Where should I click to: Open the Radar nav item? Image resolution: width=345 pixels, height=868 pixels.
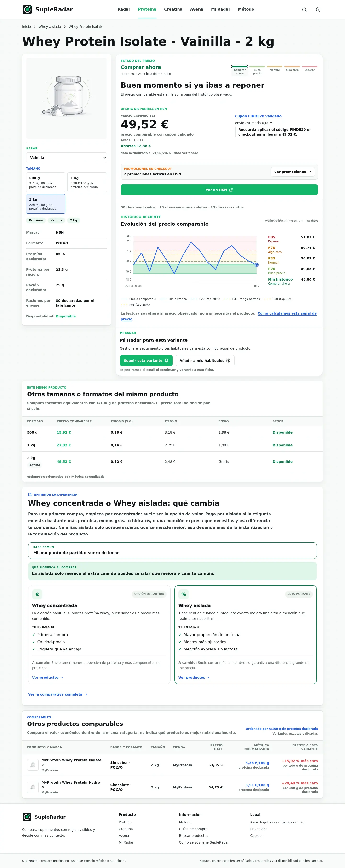tap(124, 9)
